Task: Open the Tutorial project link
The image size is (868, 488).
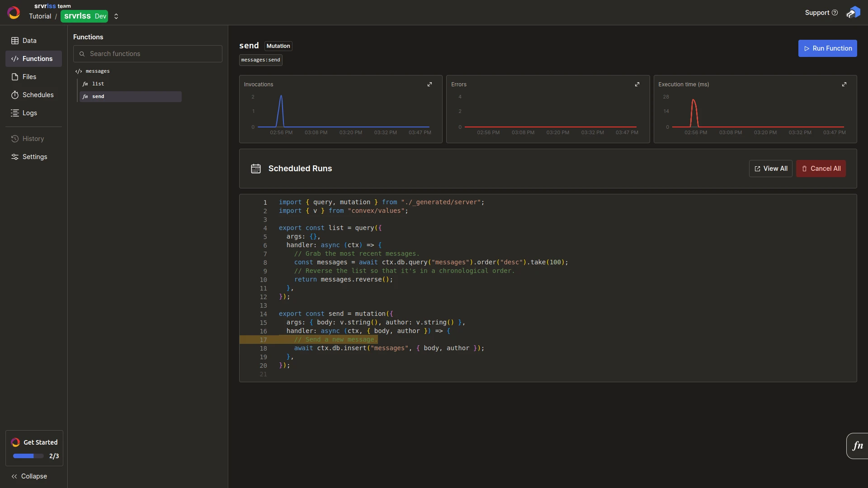Action: pyautogui.click(x=40, y=16)
